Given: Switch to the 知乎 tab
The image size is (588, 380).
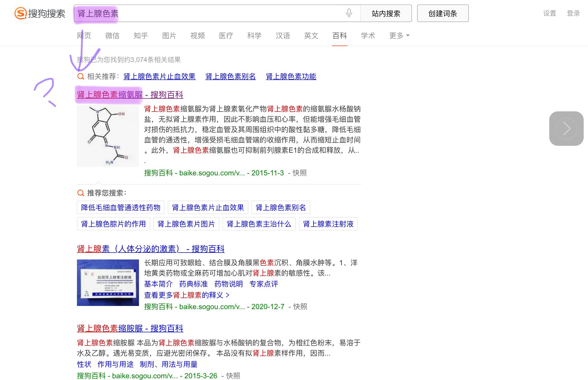Looking at the screenshot, I should click(x=141, y=36).
